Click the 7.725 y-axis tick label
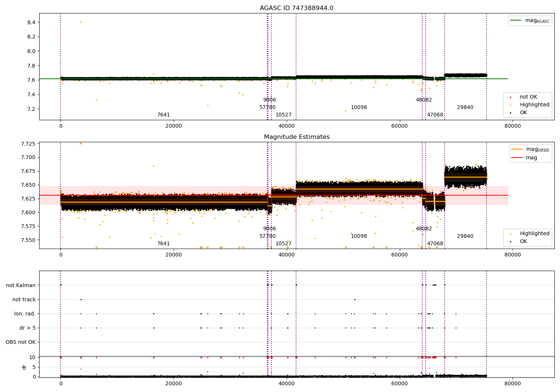The image size is (560, 392). coord(28,144)
